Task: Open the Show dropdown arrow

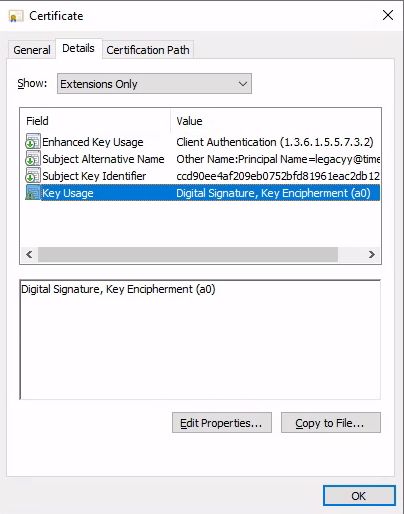Action: coord(243,84)
